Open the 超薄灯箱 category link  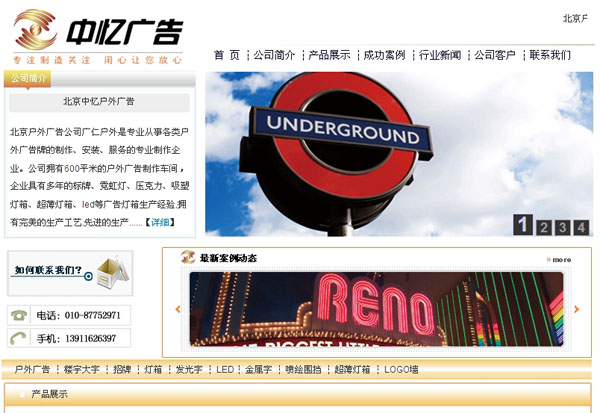pos(352,370)
